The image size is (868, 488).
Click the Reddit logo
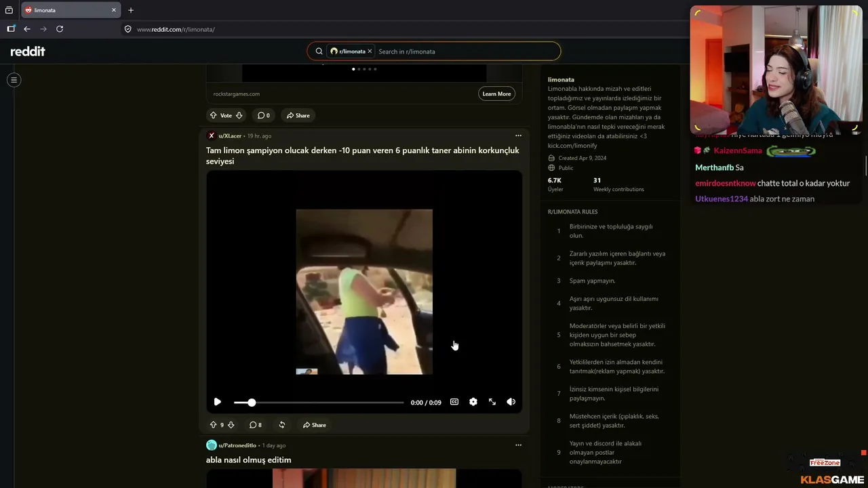tap(28, 52)
